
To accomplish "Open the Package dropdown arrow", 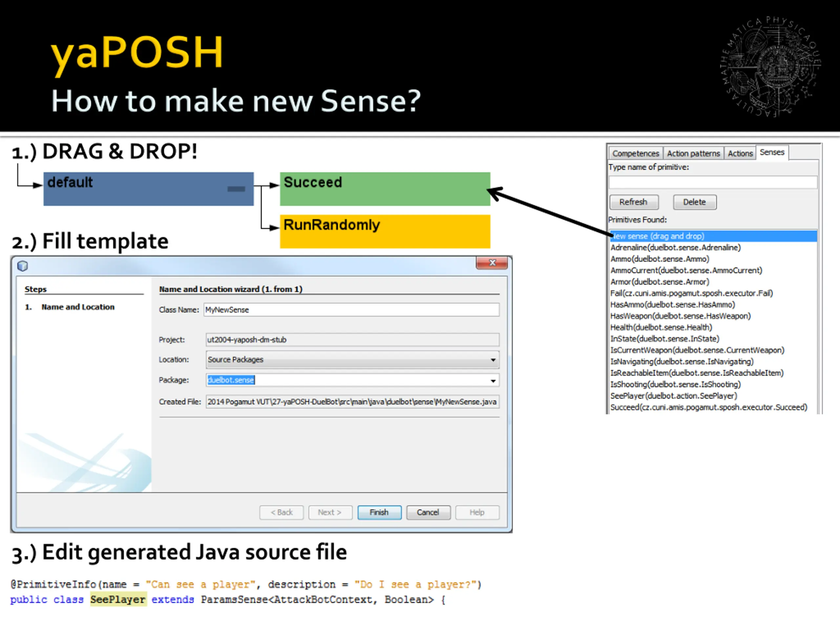I will coord(493,381).
